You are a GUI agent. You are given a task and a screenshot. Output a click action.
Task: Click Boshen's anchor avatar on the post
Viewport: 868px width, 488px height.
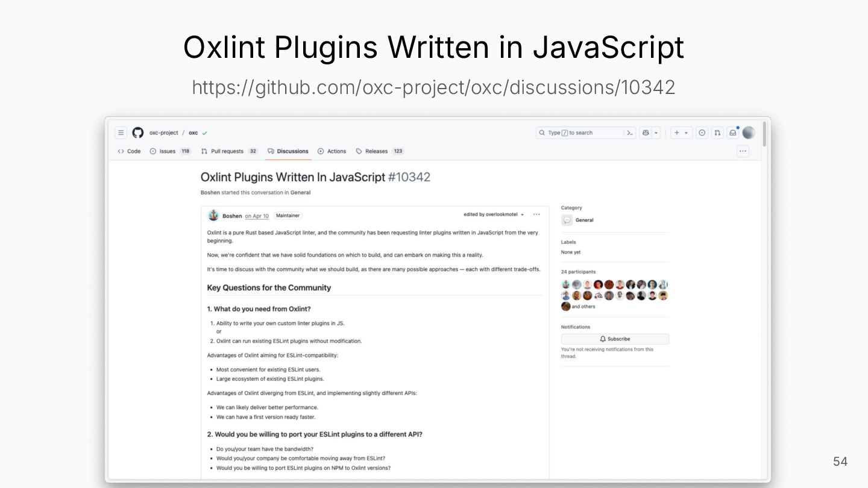213,215
